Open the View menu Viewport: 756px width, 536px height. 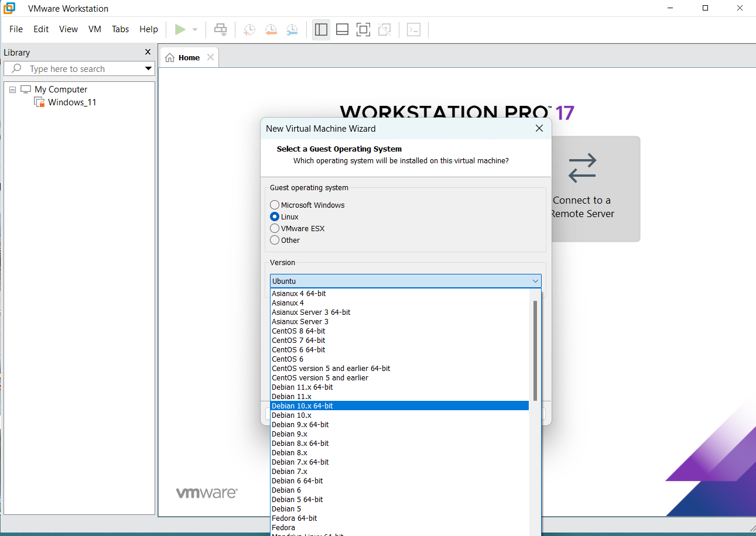[x=69, y=29]
